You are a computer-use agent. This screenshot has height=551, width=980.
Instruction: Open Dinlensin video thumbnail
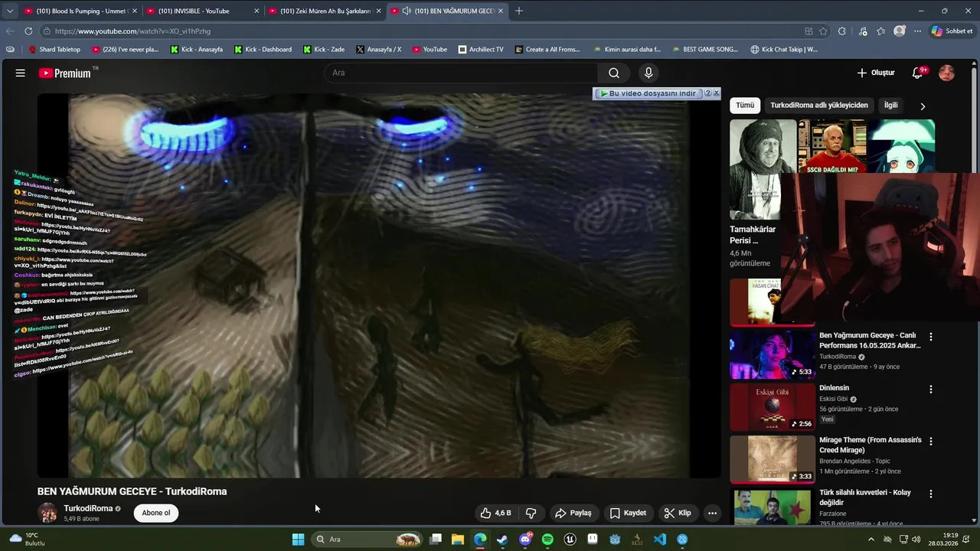(x=773, y=407)
